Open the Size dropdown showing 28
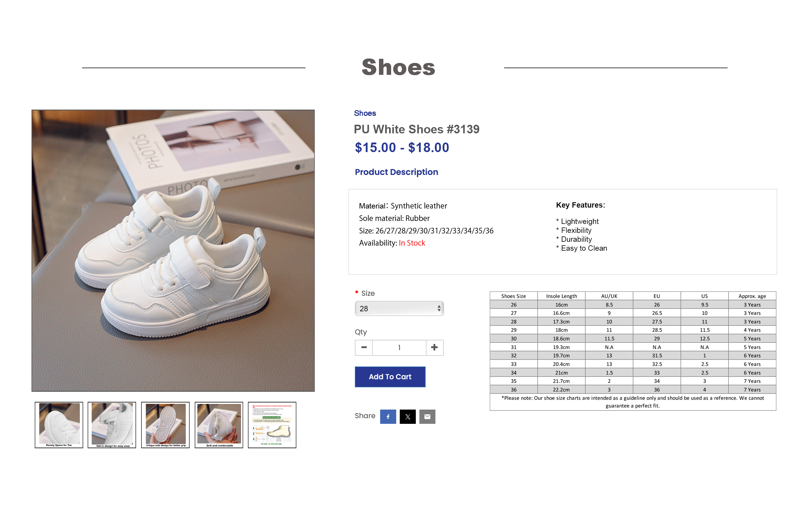812x526 pixels. coord(399,309)
